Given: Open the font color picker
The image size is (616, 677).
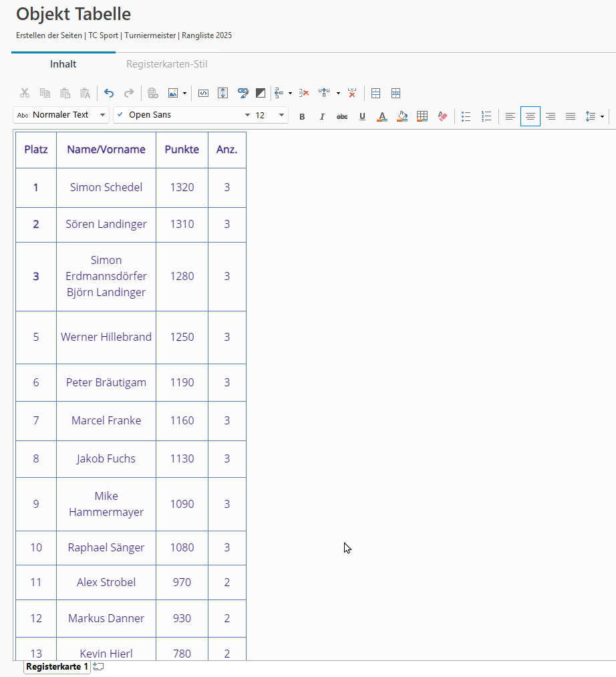Looking at the screenshot, I should [382, 116].
